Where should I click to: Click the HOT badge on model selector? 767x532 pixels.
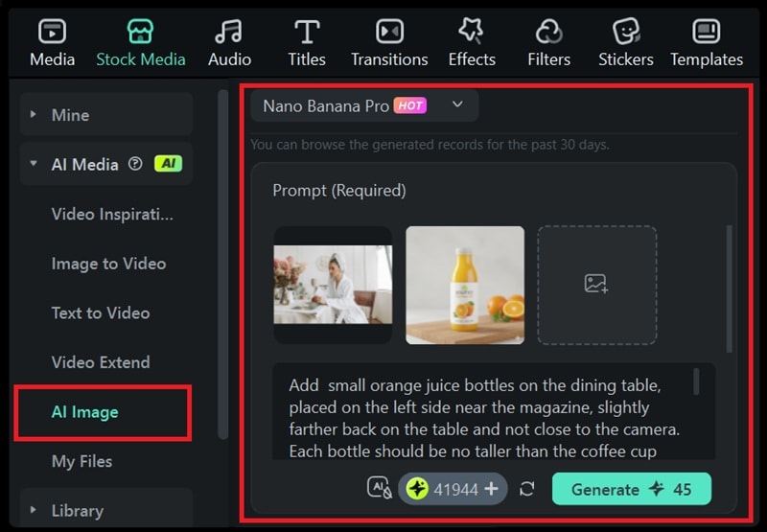click(x=410, y=105)
